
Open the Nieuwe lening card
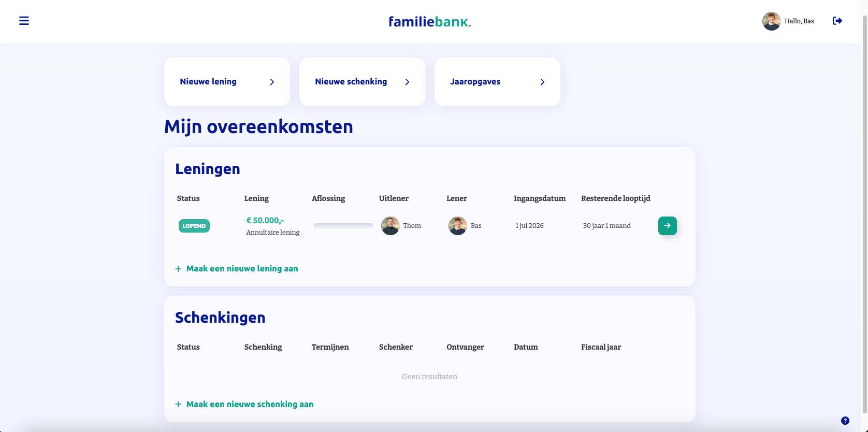click(227, 82)
